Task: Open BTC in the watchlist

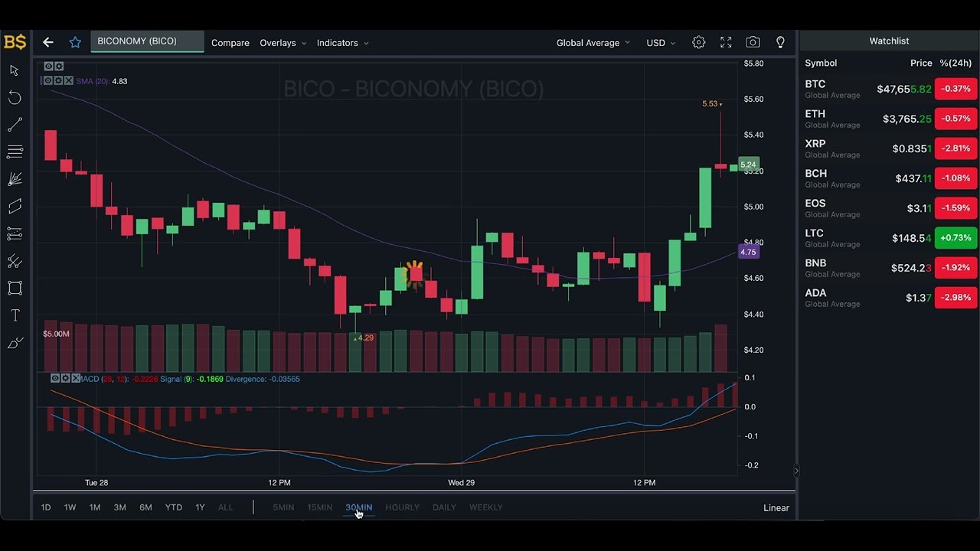Action: coord(890,89)
